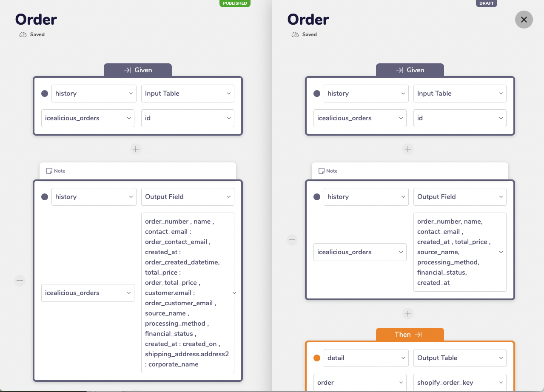The width and height of the screenshot is (544, 392).
Task: Remove draft Output Field block with minus
Action: [x=292, y=240]
